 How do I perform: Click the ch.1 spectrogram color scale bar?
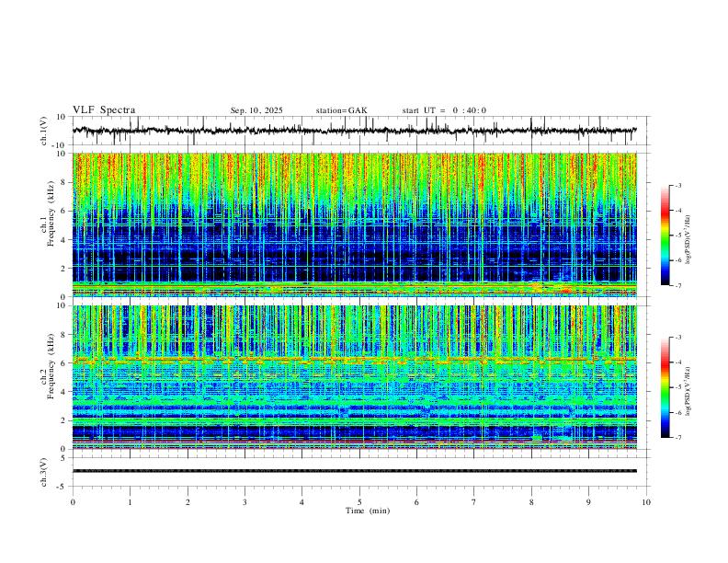(x=665, y=236)
